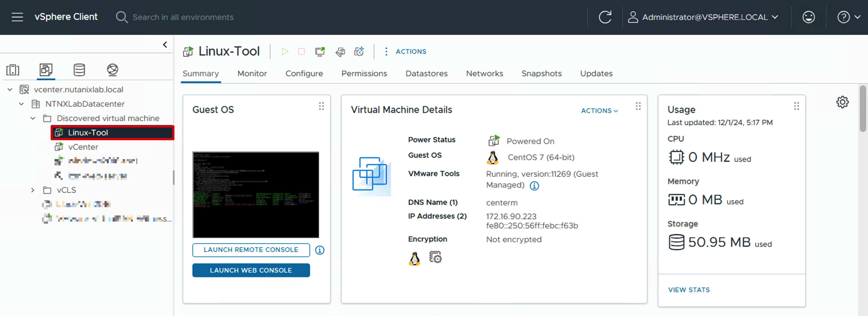868x316 pixels.
Task: Click the Power Off square icon
Action: point(301,51)
